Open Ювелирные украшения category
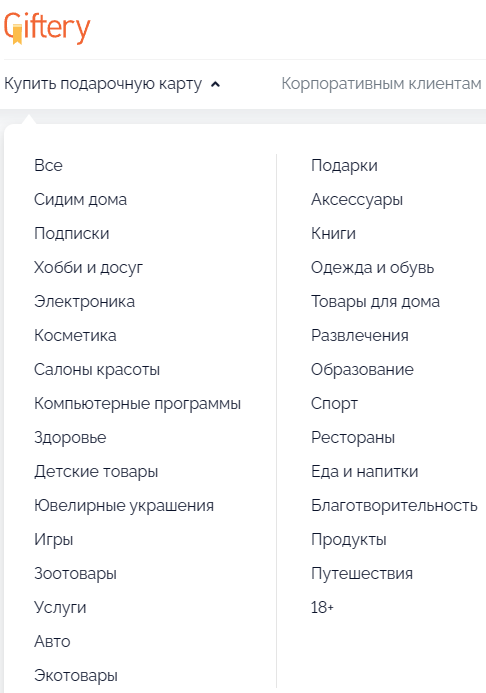This screenshot has width=486, height=693. point(124,506)
